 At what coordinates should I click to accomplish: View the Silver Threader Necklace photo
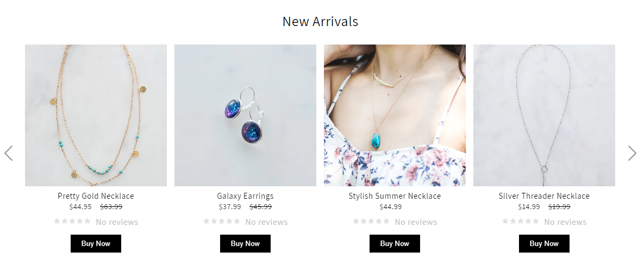(x=544, y=115)
